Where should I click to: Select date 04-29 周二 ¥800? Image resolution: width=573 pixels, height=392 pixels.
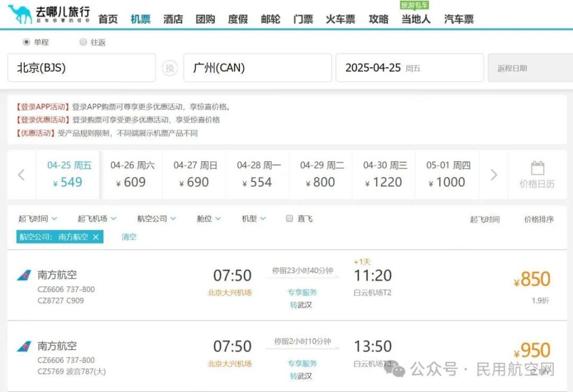[321, 175]
